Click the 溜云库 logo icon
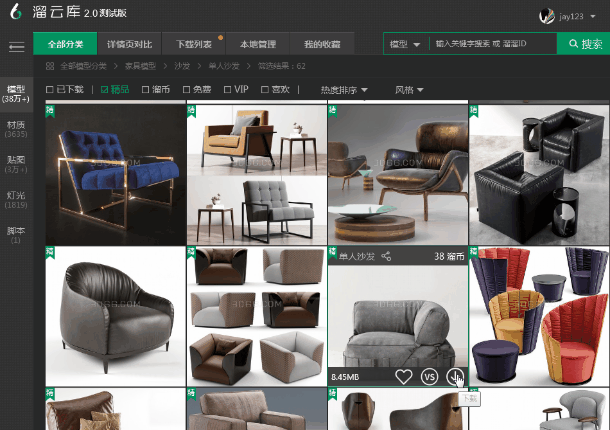 point(15,15)
